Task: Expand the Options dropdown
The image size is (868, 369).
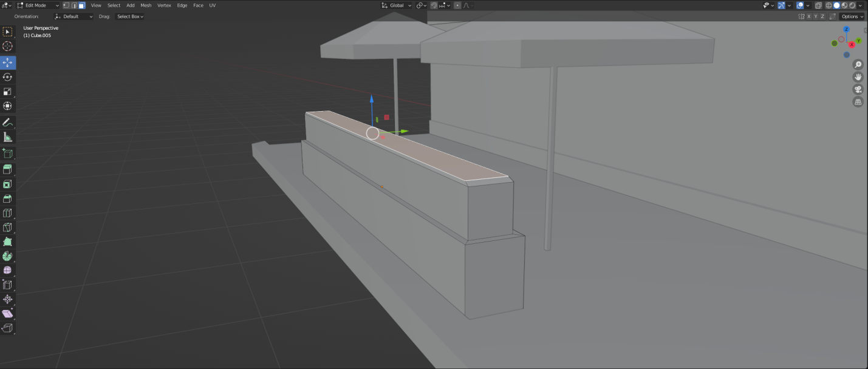Action: [852, 16]
